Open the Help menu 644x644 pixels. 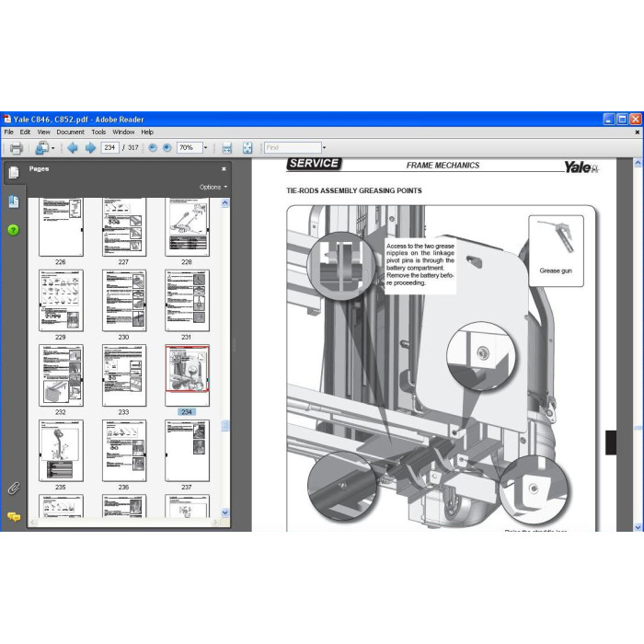pyautogui.click(x=147, y=132)
